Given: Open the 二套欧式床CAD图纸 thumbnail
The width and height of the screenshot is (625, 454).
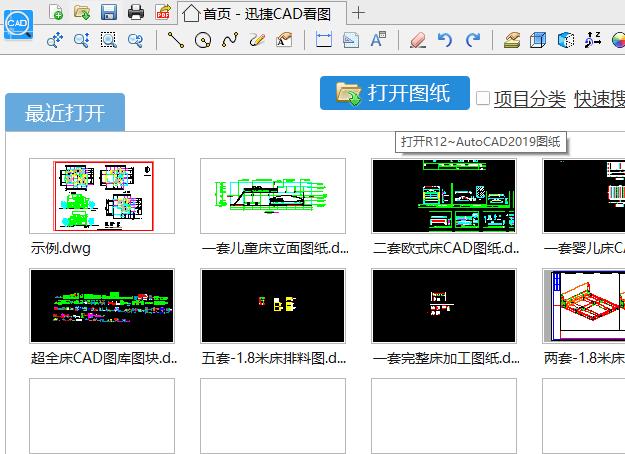Looking at the screenshot, I should click(444, 196).
